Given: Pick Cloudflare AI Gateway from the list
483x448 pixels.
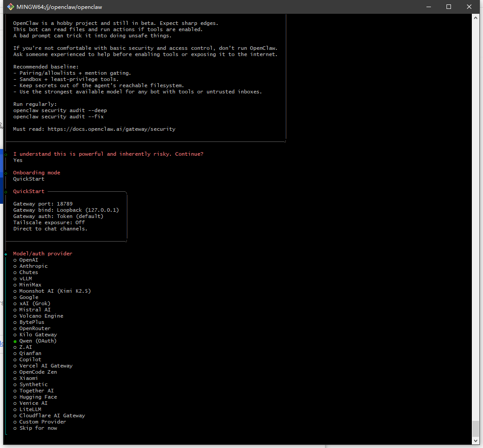Looking at the screenshot, I should click(52, 416).
